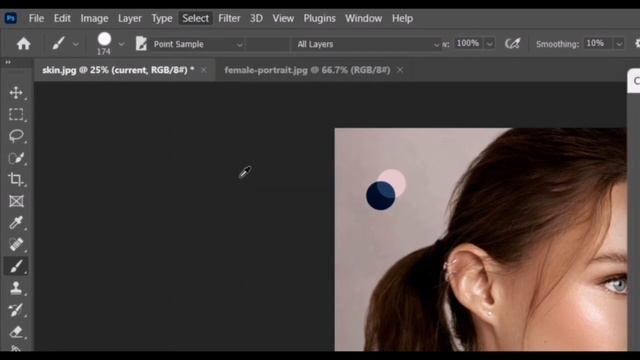Open the Edit menu
Viewport: 640px width, 360px height.
[62, 18]
